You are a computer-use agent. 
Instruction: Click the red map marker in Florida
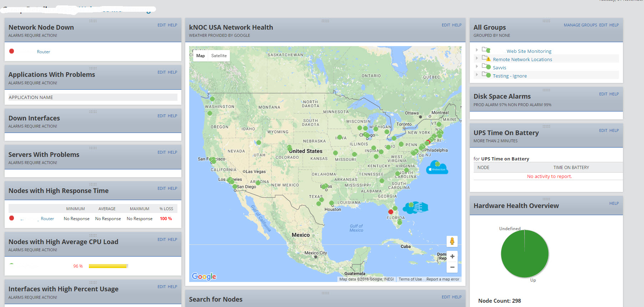click(x=391, y=212)
